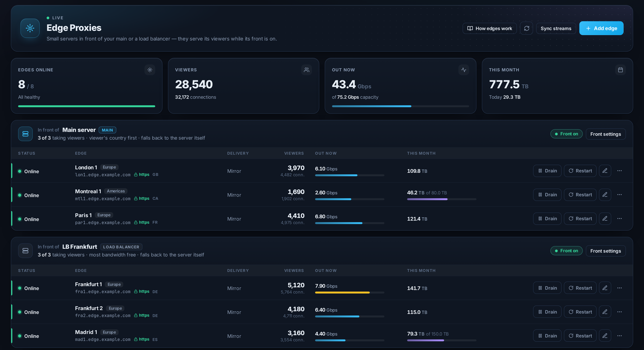The image size is (644, 350).
Task: Restart the Frankfurt 2 edge
Action: 580,312
